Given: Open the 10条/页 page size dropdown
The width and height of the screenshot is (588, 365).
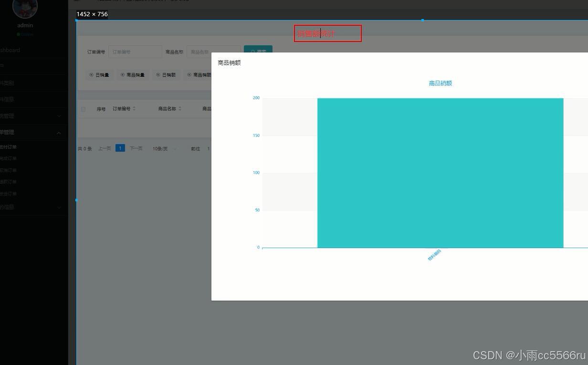Looking at the screenshot, I should coord(165,149).
